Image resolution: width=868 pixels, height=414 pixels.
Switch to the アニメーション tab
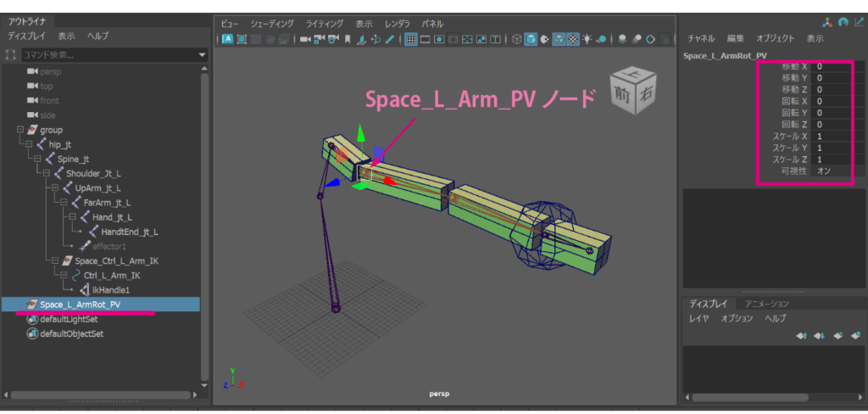(766, 303)
